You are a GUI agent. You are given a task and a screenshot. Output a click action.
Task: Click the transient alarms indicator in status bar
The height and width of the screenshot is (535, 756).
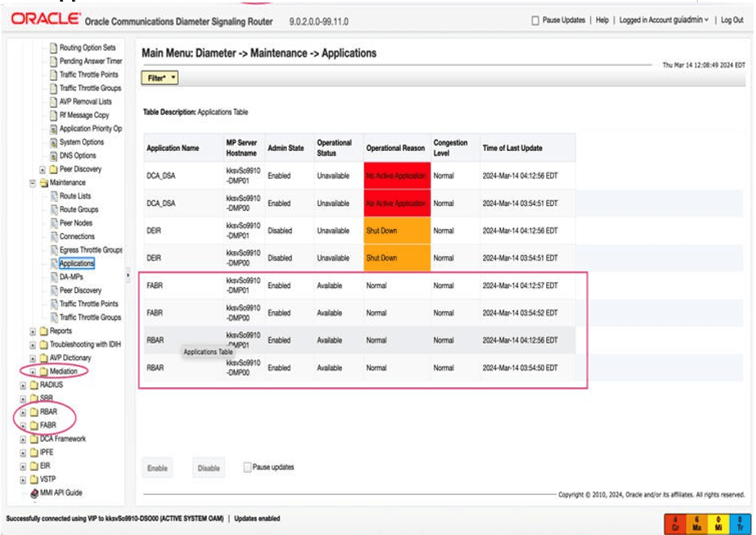coord(740,524)
